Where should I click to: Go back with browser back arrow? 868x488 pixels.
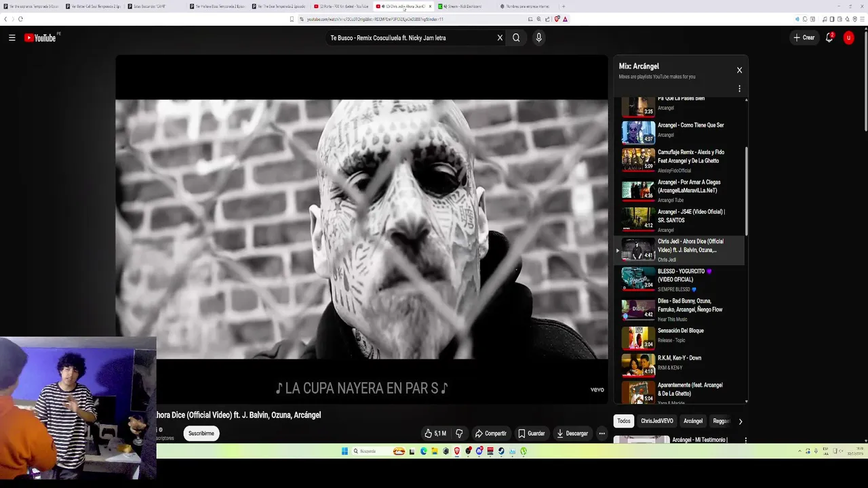pyautogui.click(x=5, y=19)
